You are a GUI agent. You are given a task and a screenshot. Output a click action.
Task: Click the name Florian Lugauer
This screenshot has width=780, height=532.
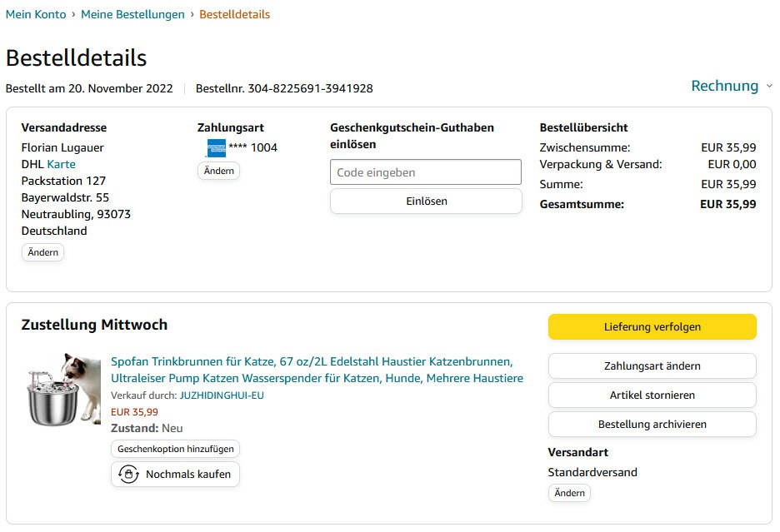pyautogui.click(x=62, y=147)
